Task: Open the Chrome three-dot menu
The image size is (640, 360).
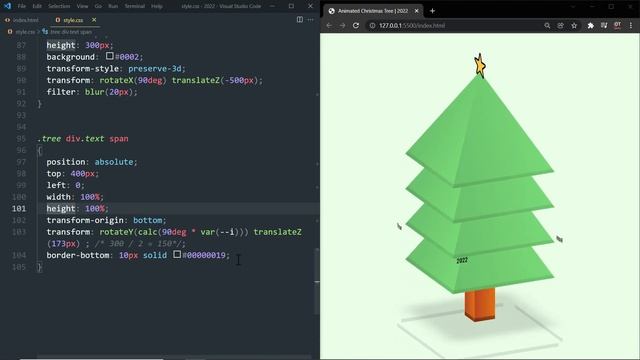Action: [631, 25]
